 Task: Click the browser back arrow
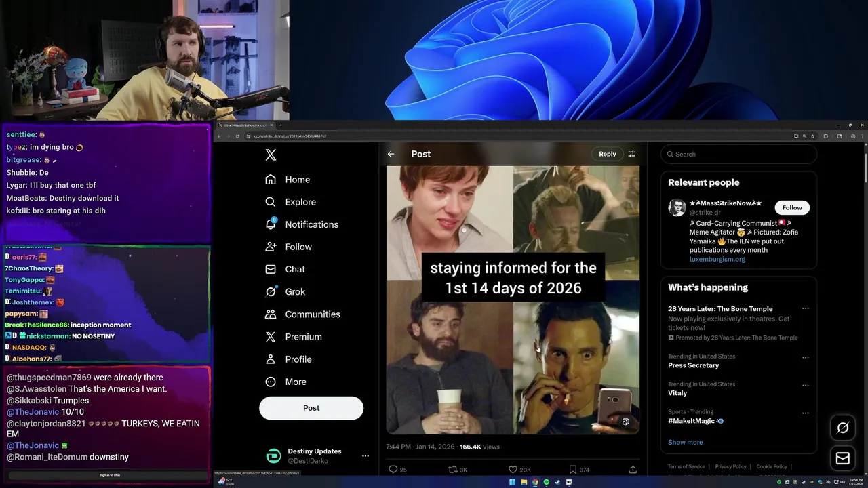pos(220,136)
